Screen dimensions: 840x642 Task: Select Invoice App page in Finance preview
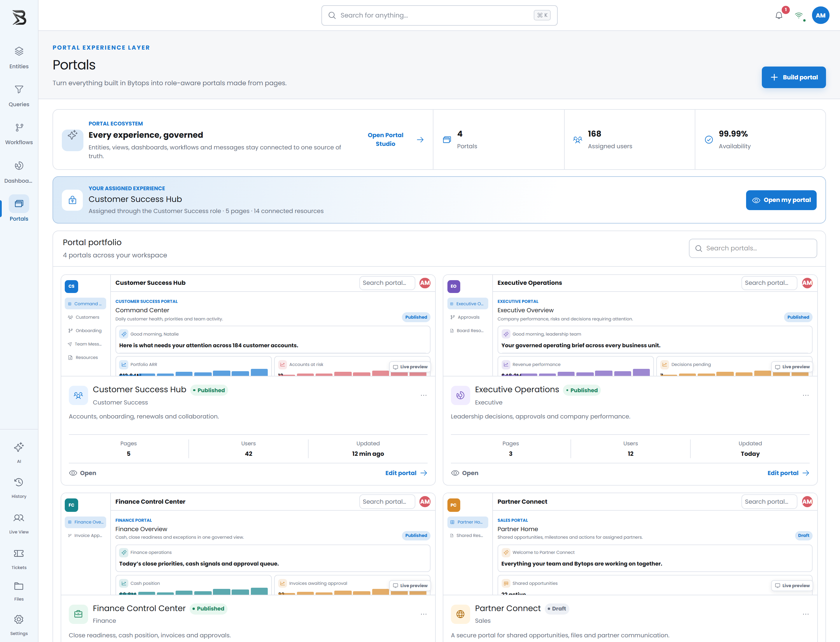point(85,535)
